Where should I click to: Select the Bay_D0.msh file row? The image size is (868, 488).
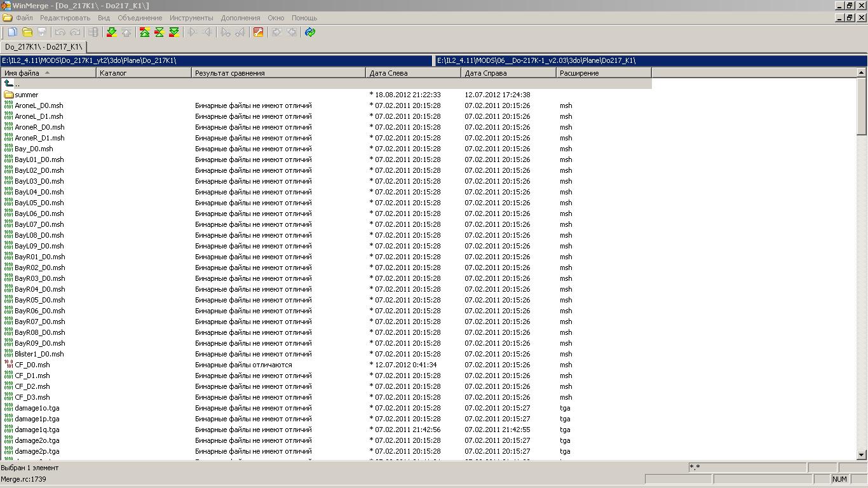pyautogui.click(x=326, y=149)
